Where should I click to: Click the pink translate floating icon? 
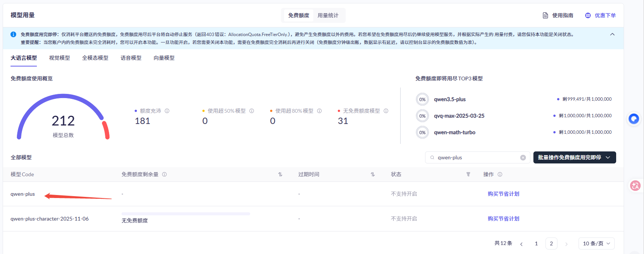[x=635, y=186]
